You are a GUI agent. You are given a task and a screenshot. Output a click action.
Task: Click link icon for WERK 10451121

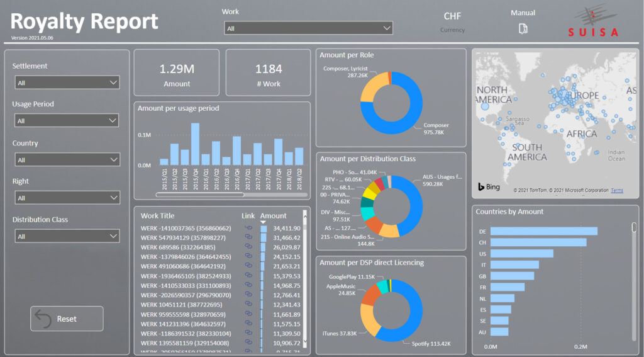[248, 305]
